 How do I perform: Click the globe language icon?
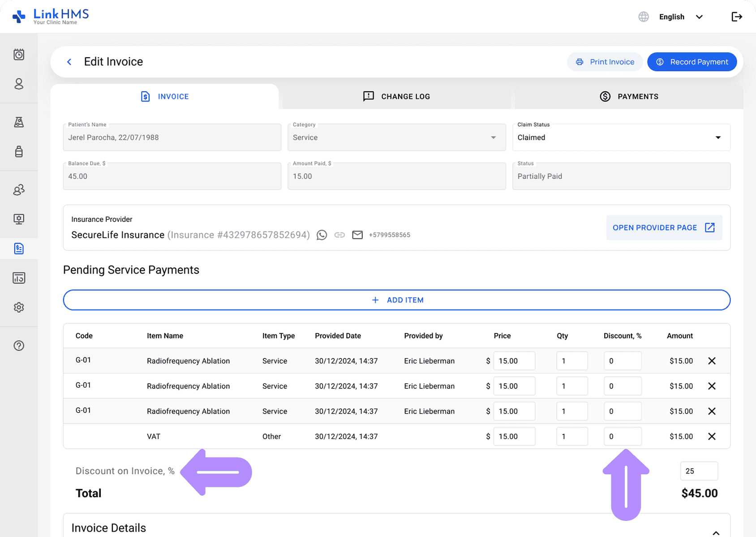644,17
